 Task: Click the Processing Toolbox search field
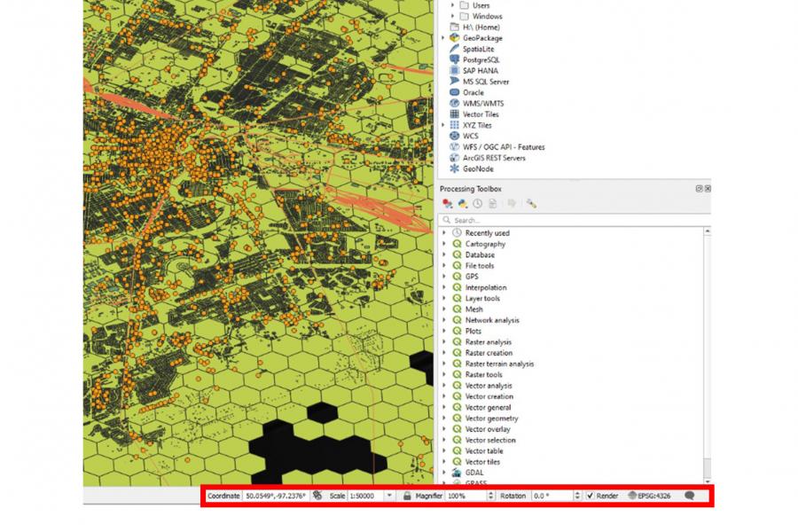(532, 218)
